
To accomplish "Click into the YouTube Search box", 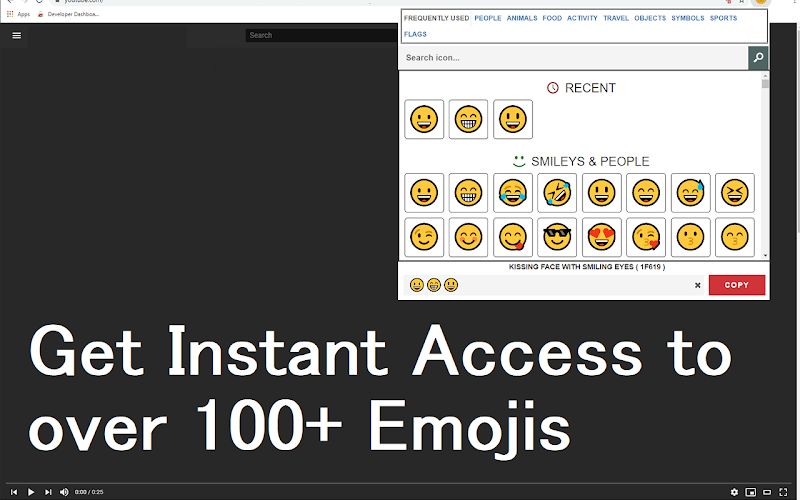I will tap(322, 35).
